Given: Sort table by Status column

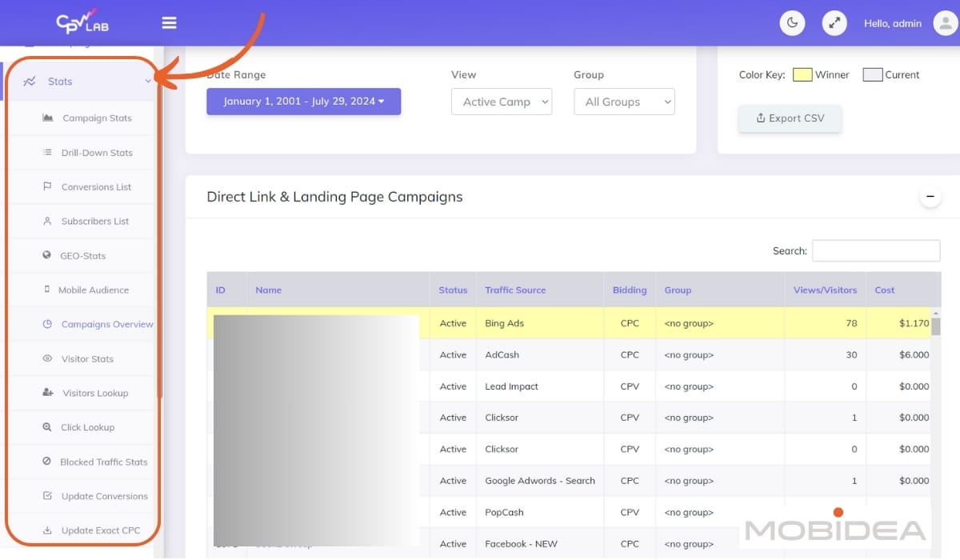Looking at the screenshot, I should [x=453, y=290].
